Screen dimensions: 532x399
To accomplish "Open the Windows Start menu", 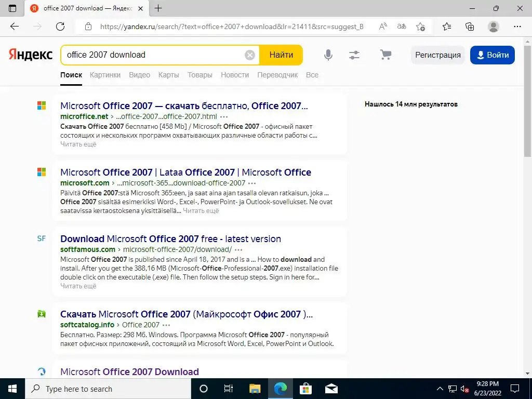I will pos(12,389).
